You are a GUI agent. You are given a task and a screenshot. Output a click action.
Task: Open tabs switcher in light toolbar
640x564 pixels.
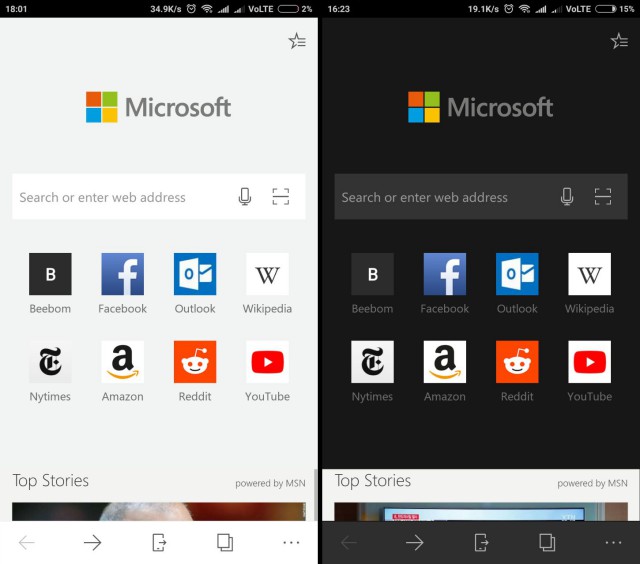click(225, 542)
